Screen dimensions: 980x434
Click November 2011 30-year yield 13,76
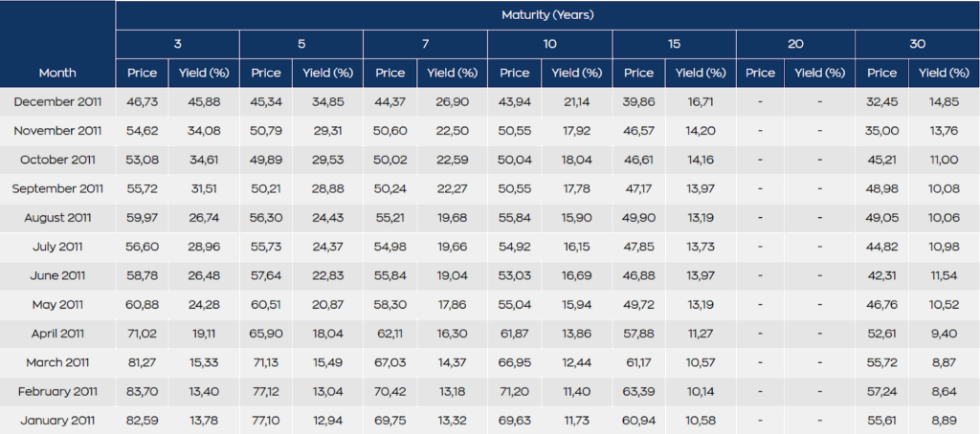(x=945, y=131)
